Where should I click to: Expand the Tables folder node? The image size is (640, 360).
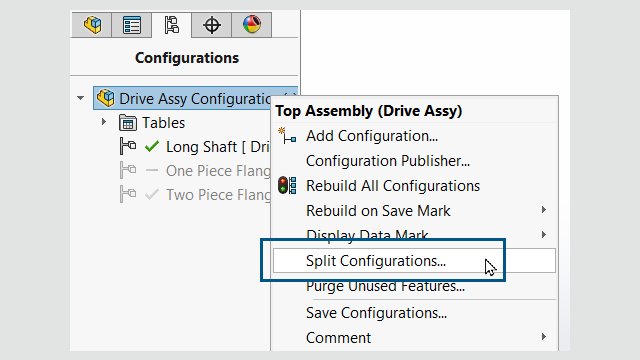point(104,122)
